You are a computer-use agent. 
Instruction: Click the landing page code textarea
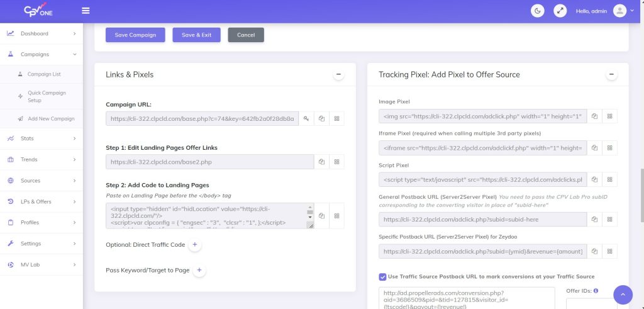click(x=210, y=216)
